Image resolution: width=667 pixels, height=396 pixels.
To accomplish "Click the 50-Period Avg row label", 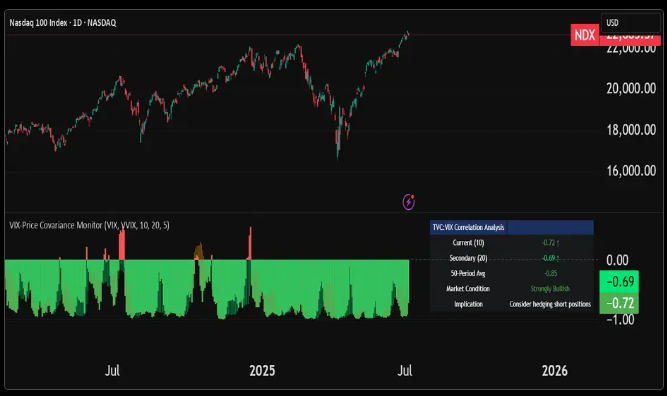I will coord(468,273).
